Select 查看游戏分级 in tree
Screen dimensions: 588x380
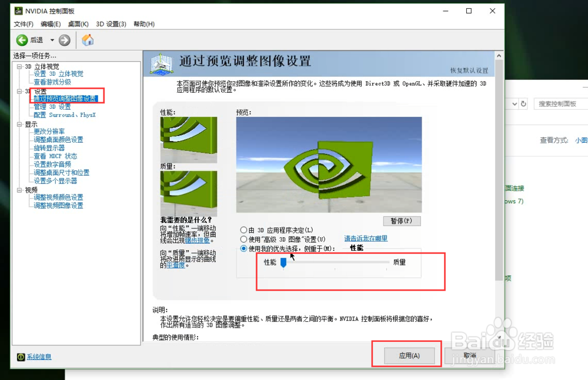pyautogui.click(x=52, y=82)
